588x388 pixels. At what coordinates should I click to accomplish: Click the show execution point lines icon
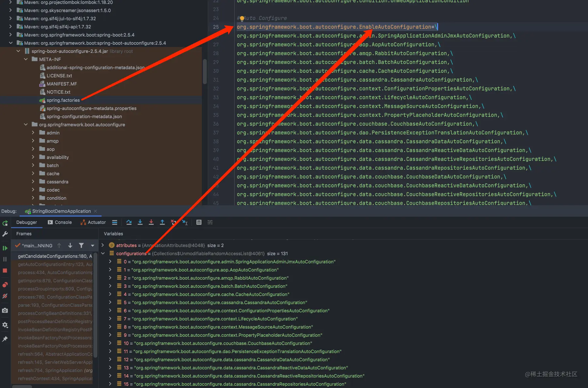115,222
